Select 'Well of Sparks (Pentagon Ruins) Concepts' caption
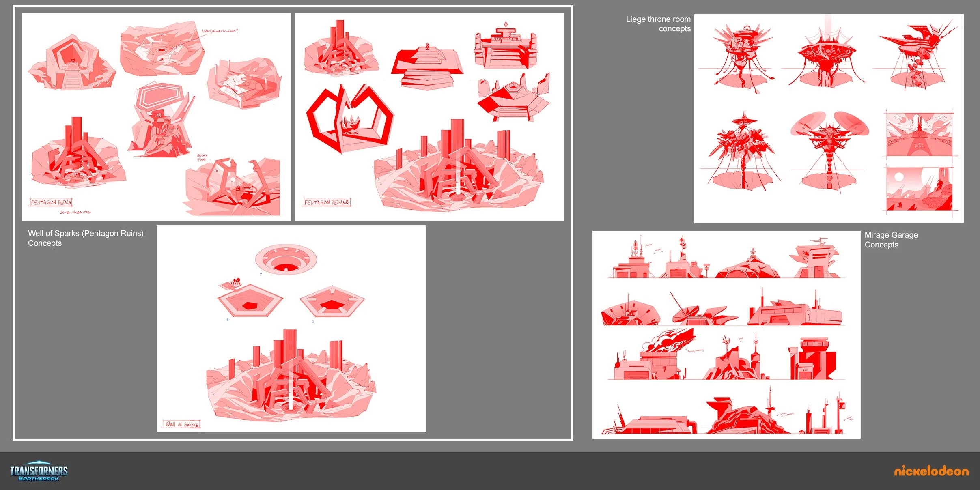This screenshot has width=980, height=490. point(86,238)
